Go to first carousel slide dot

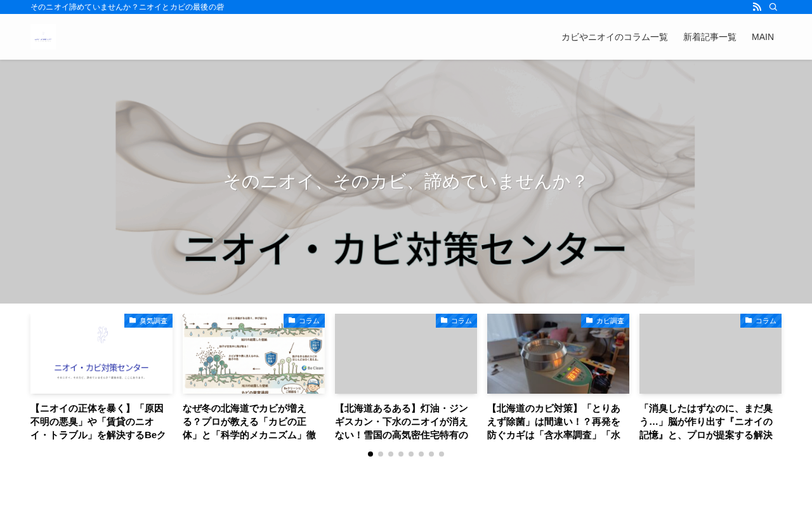(370, 454)
